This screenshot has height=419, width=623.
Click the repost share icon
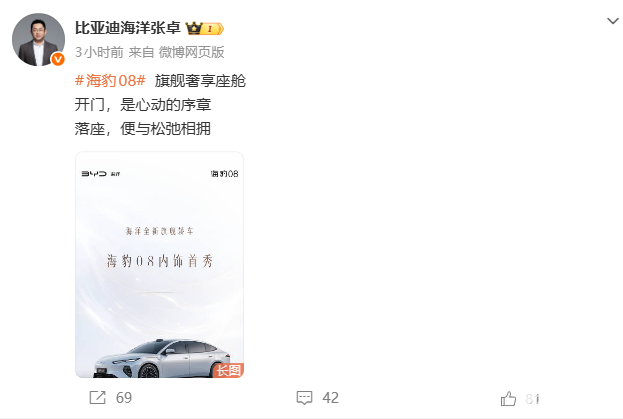[x=97, y=398]
